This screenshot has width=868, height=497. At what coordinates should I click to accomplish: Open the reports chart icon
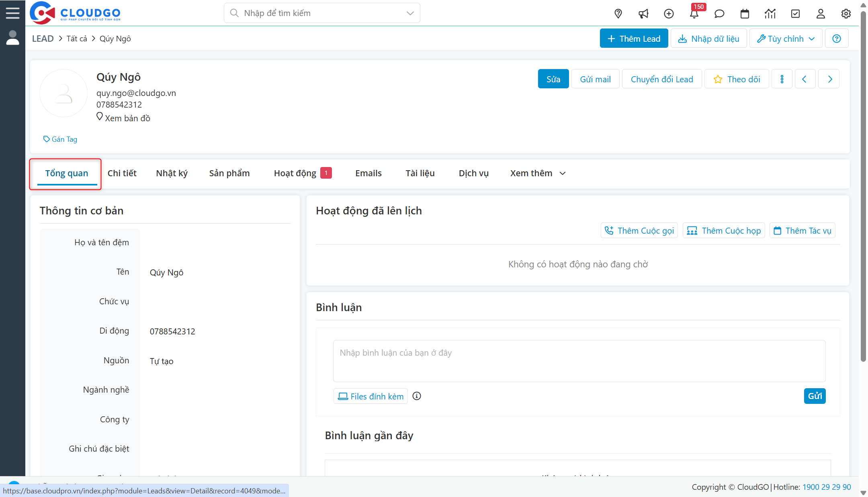(x=770, y=14)
